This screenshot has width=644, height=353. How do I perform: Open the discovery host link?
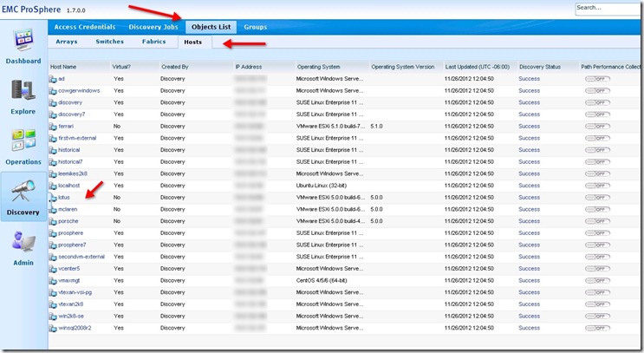[x=70, y=102]
